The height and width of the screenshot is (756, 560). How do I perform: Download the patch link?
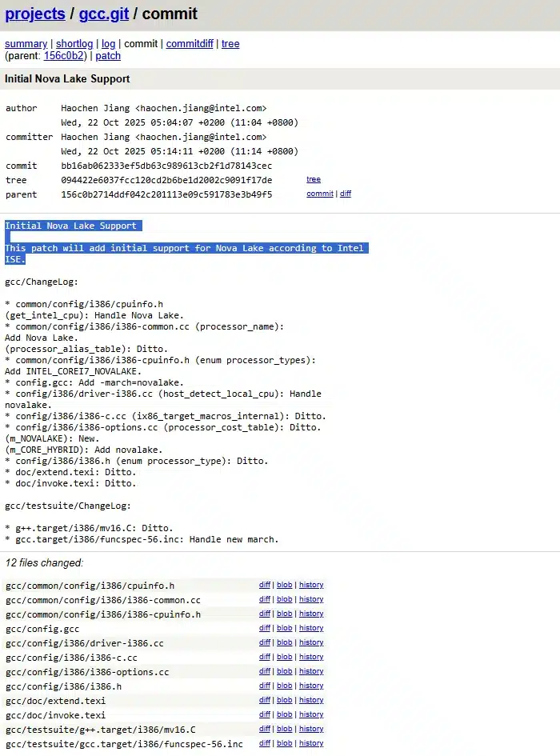[x=108, y=56]
